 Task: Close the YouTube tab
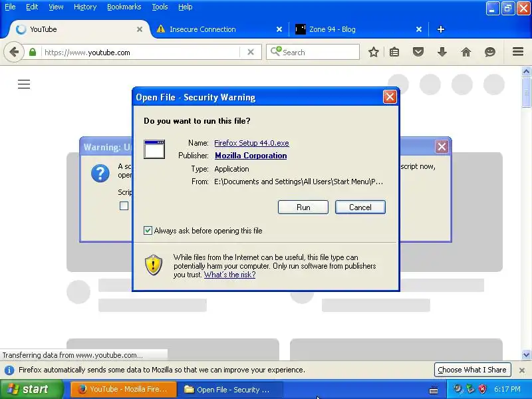(140, 29)
